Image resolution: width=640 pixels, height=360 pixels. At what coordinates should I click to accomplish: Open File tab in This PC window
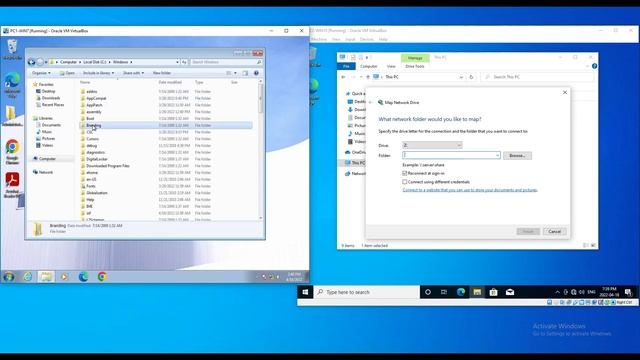pos(347,66)
